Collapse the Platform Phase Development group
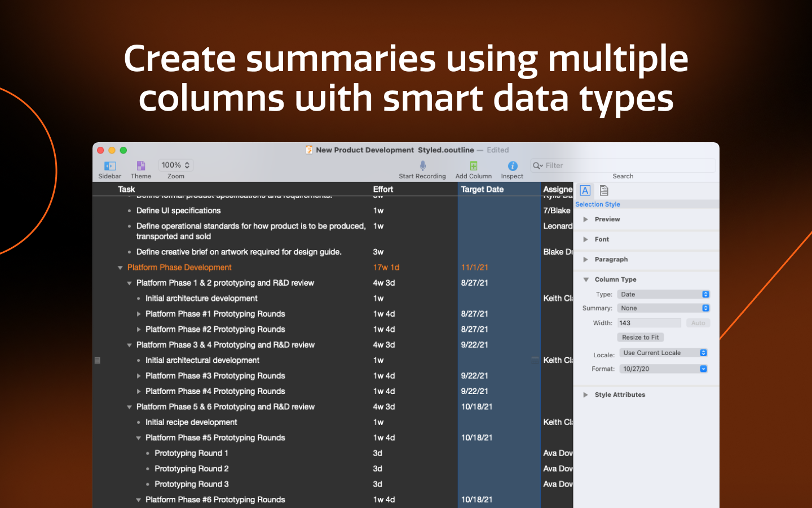Image resolution: width=812 pixels, height=508 pixels. pyautogui.click(x=120, y=268)
